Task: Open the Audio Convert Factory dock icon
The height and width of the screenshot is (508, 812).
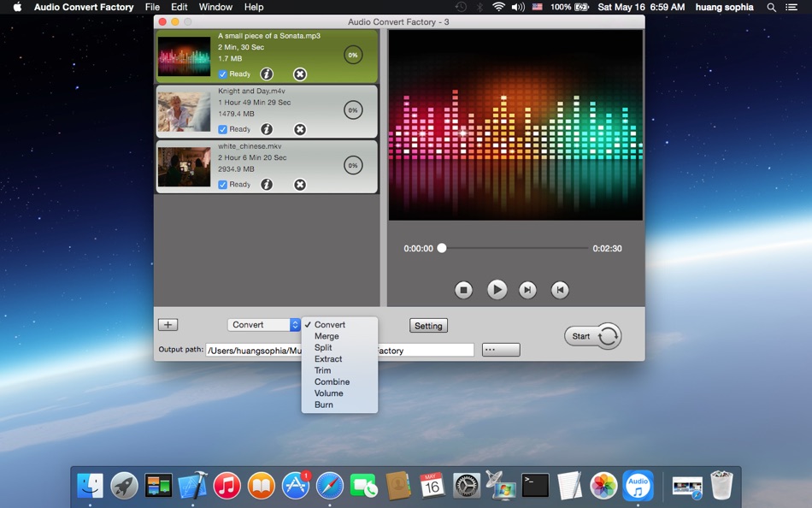Action: [638, 486]
